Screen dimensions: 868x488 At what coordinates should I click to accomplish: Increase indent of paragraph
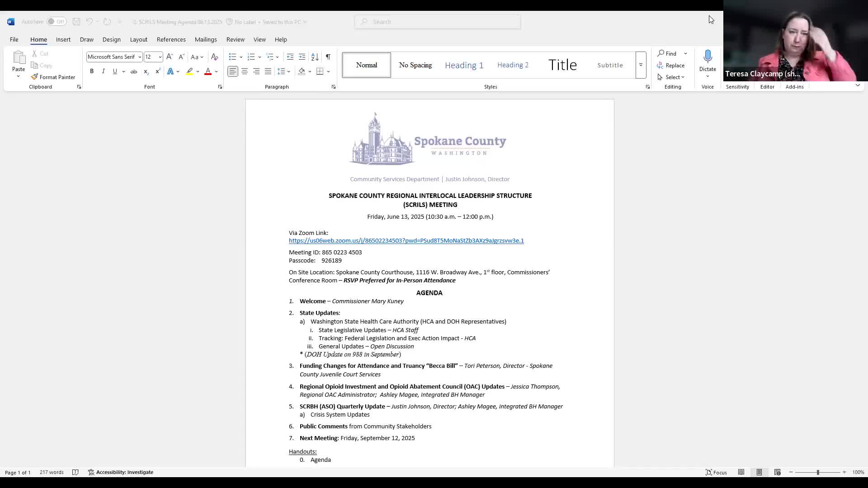pyautogui.click(x=302, y=56)
